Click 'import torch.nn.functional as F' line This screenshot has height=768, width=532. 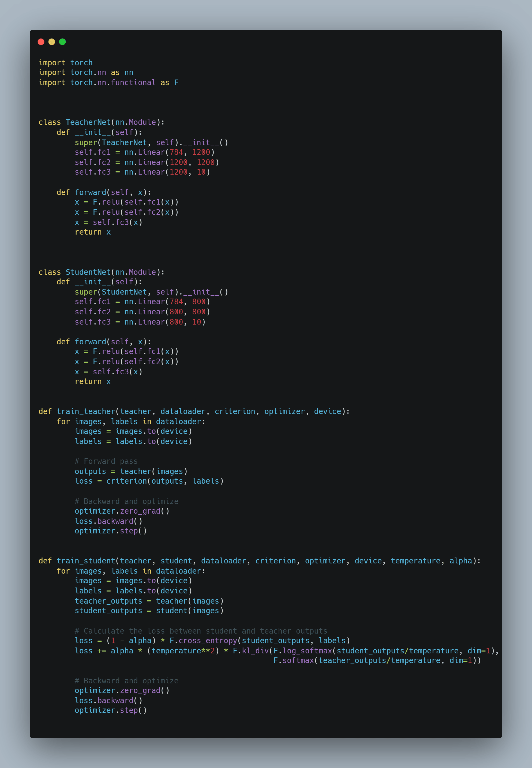tap(109, 82)
